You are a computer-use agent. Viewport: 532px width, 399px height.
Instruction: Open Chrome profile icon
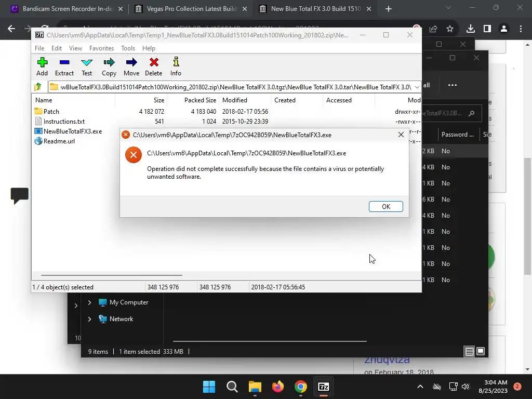click(x=504, y=29)
